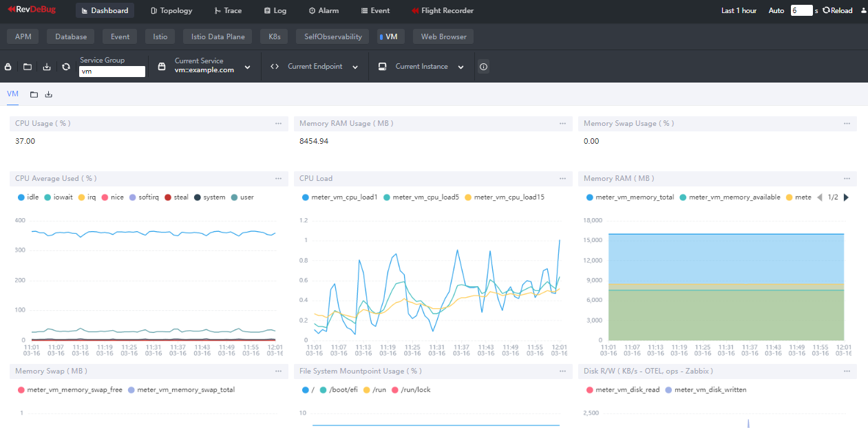Viewport: 868px width, 432px height.
Task: Click the lock icon in dashboard toolbar
Action: pos(8,67)
